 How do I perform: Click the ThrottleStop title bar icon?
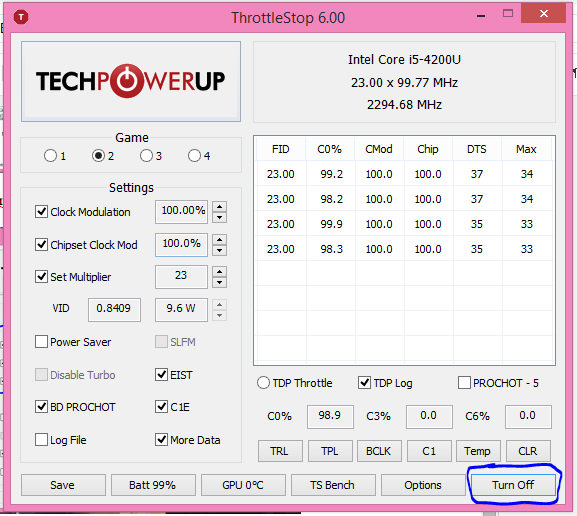point(21,17)
